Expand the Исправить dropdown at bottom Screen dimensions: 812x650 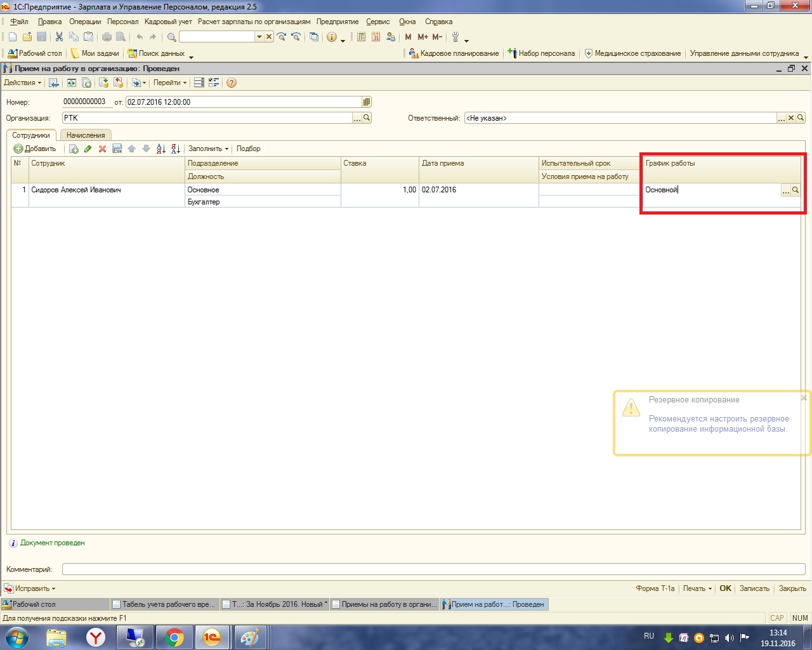(30, 588)
